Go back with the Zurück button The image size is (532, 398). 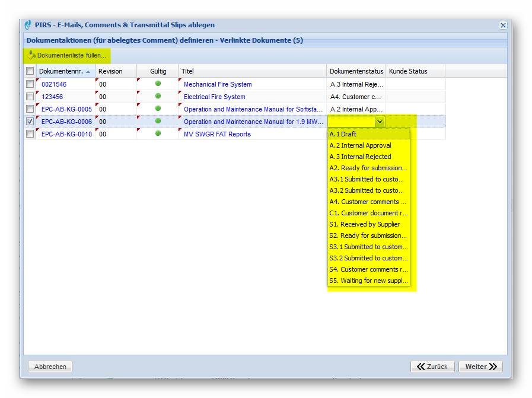click(432, 367)
